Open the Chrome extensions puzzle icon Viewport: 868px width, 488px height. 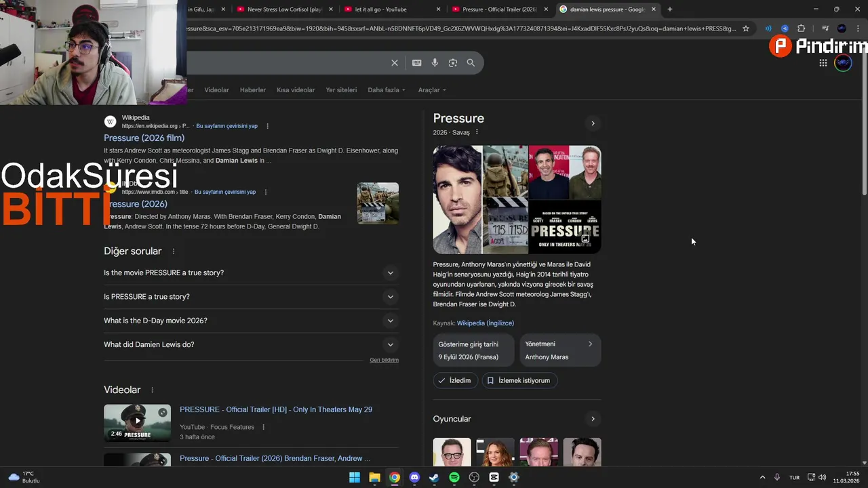pyautogui.click(x=801, y=28)
